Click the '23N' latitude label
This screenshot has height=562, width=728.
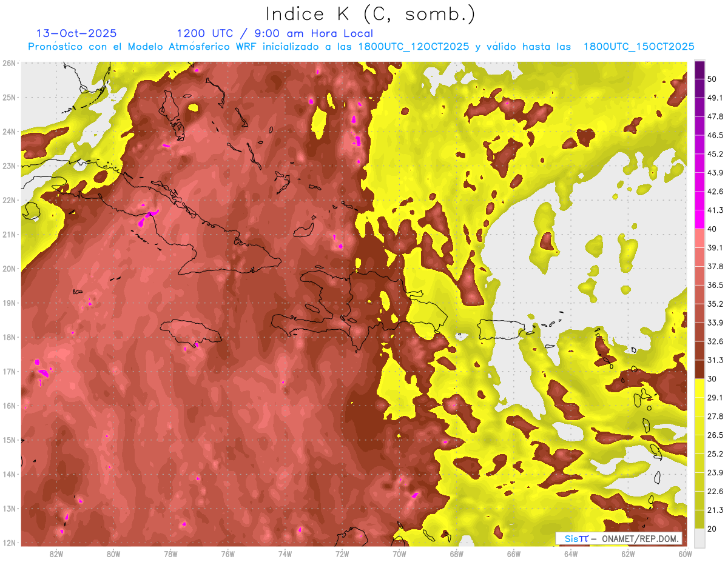click(9, 166)
